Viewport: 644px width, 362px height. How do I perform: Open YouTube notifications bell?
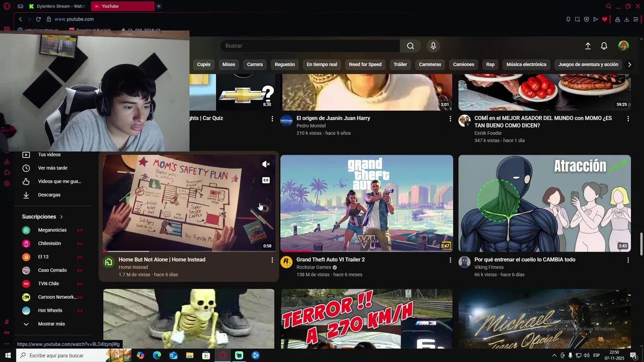[604, 46]
